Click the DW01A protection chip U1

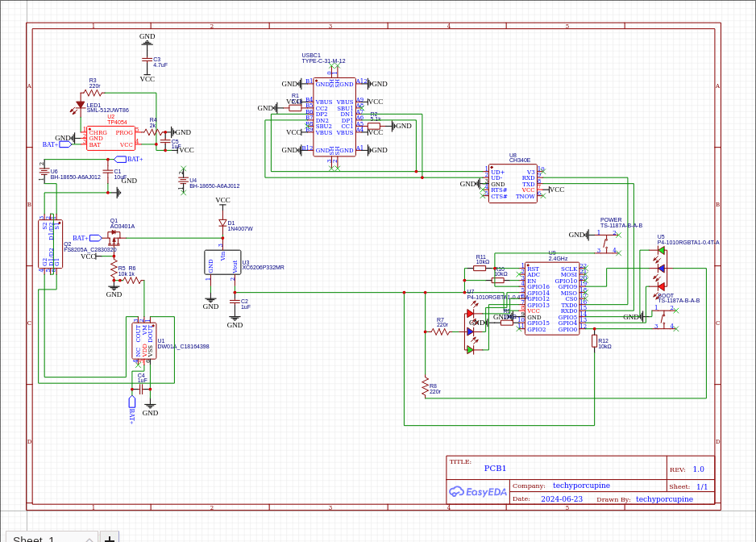pyautogui.click(x=144, y=340)
